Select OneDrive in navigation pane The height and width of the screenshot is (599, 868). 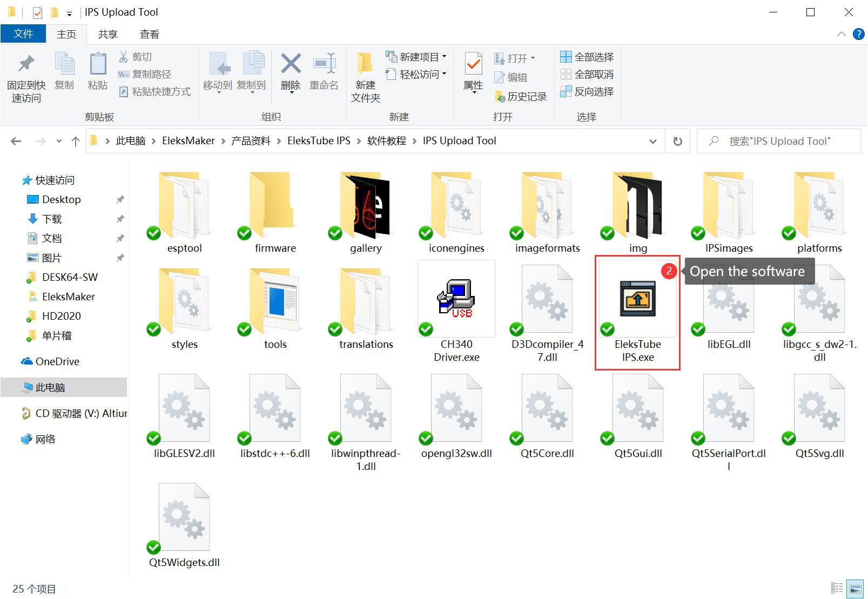(57, 361)
